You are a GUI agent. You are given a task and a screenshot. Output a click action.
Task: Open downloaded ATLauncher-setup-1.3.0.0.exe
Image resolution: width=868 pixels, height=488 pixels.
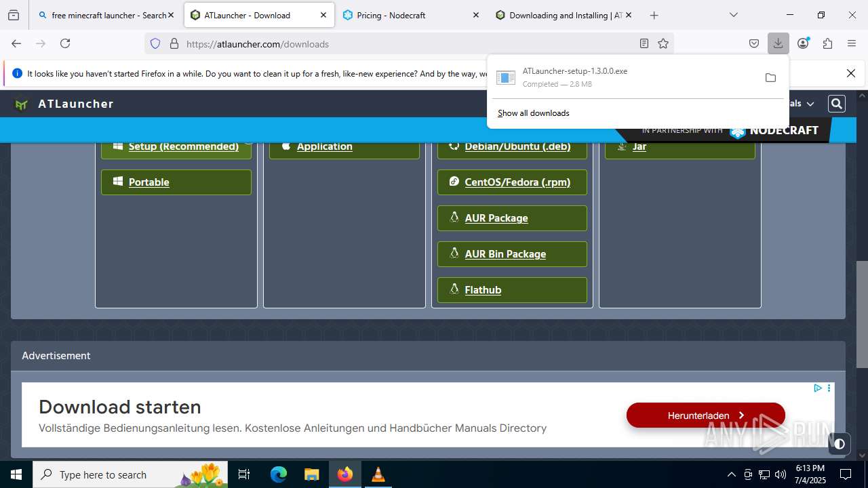624,77
